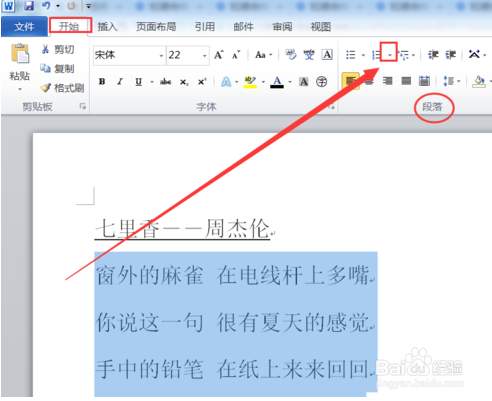Apply paragraph Shading paint bucket
The height and width of the screenshot is (401, 492).
point(479,81)
